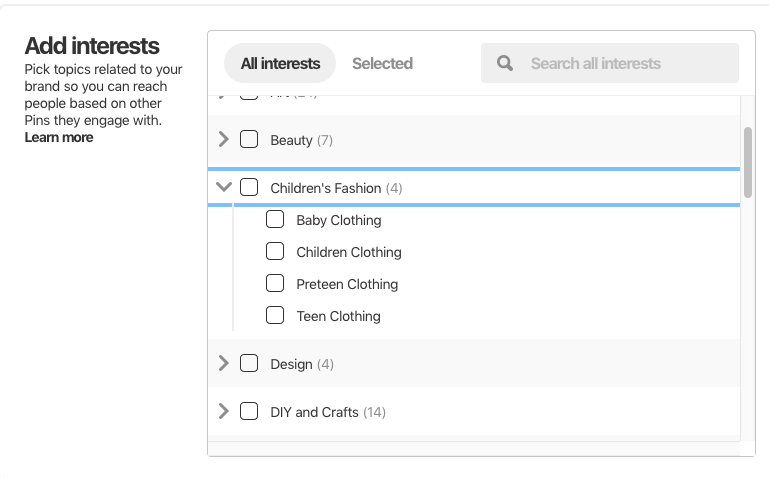The image size is (769, 478).
Task: Check the Children's Fashion checkbox
Action: point(249,187)
